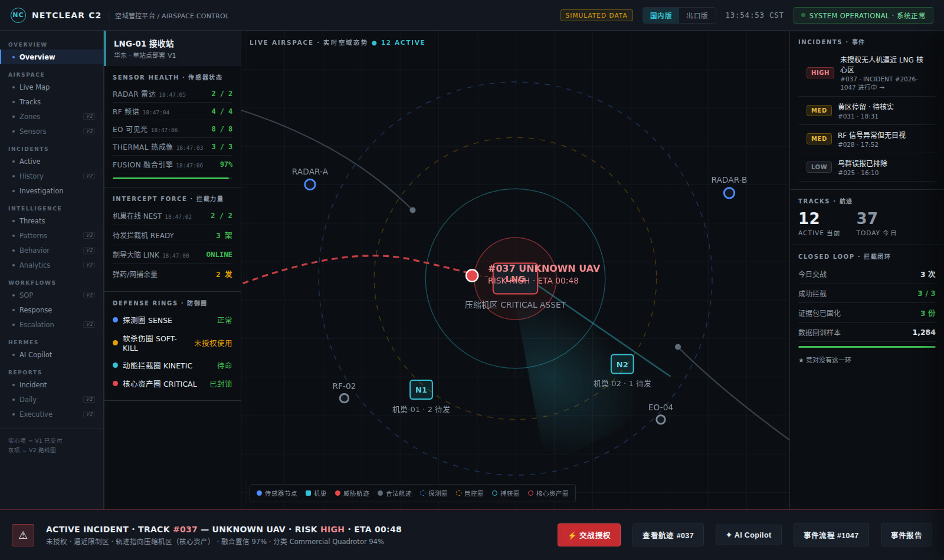Open Investigation page

[x=52, y=191]
